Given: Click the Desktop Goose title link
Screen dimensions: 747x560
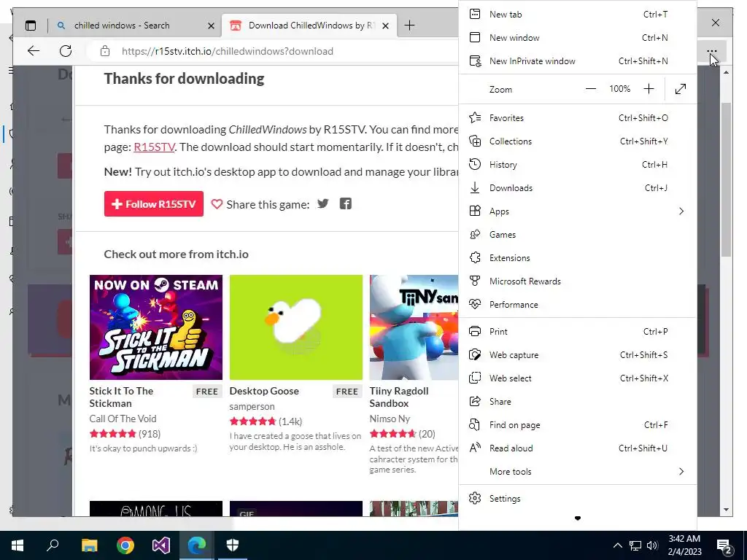Looking at the screenshot, I should click(264, 391).
